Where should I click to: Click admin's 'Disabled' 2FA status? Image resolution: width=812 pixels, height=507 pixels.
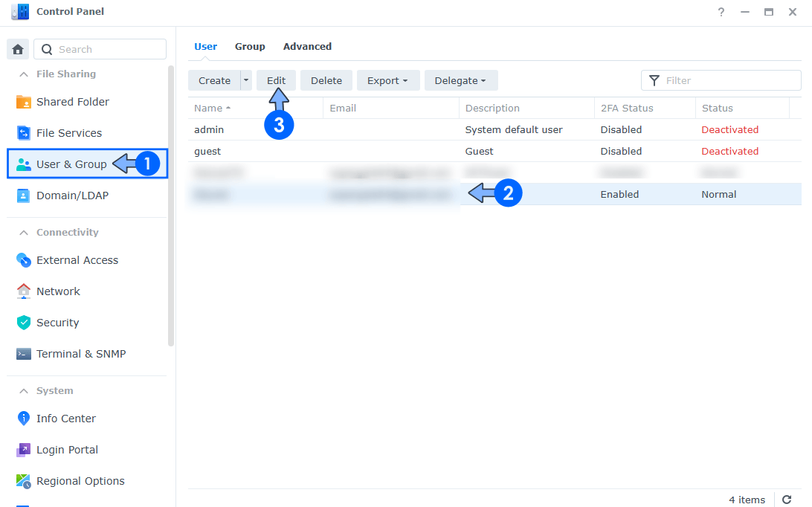pyautogui.click(x=621, y=130)
